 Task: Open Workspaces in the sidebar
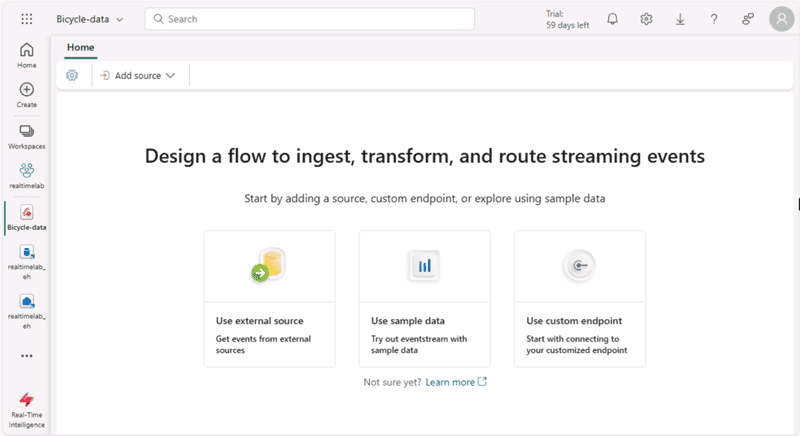click(x=27, y=136)
